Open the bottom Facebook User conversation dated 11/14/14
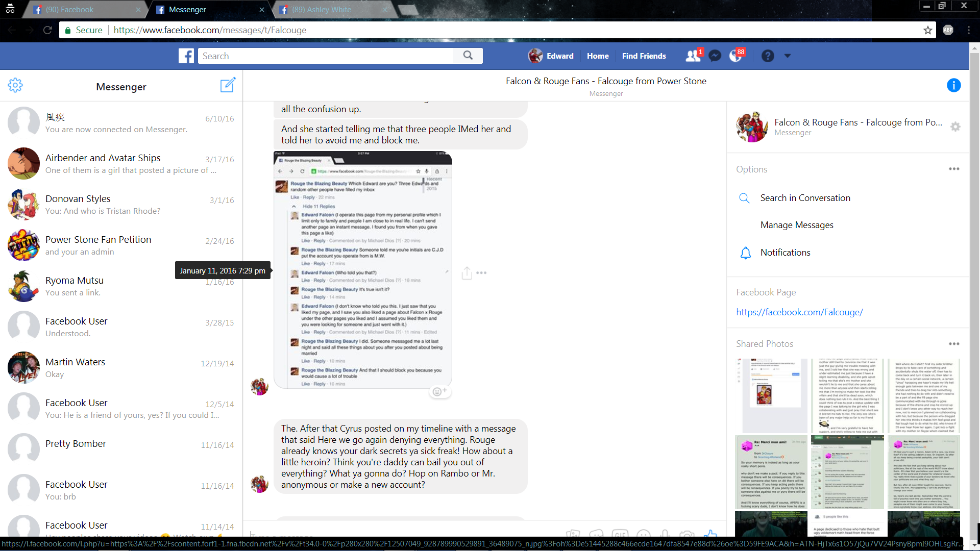This screenshot has width=980, height=551. coord(121,524)
